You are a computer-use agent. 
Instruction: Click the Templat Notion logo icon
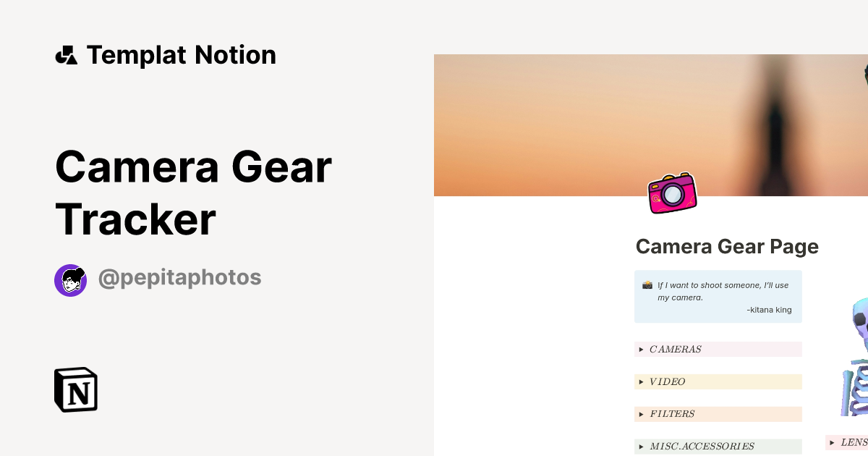[67, 54]
